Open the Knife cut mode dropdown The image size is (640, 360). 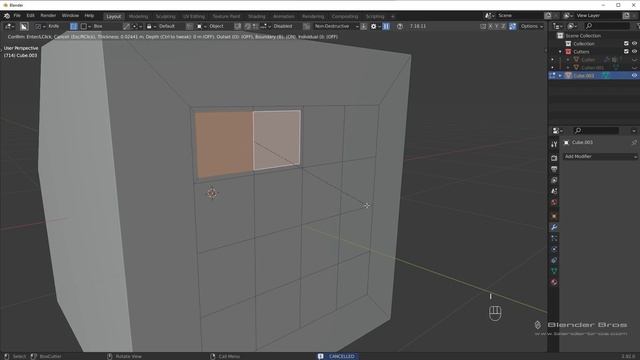[x=48, y=26]
